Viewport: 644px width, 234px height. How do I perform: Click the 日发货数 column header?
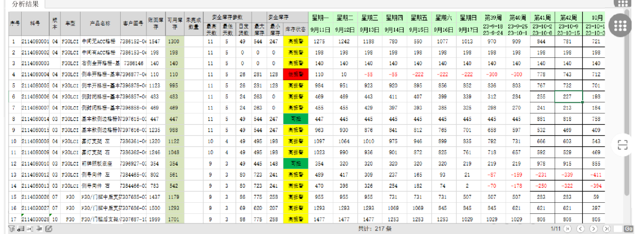[243, 28]
